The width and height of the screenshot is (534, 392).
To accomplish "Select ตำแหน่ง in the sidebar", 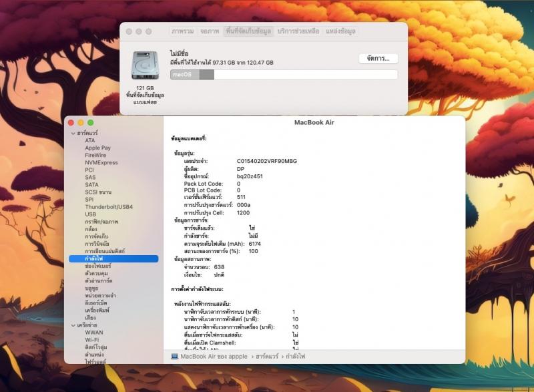I will click(x=94, y=355).
